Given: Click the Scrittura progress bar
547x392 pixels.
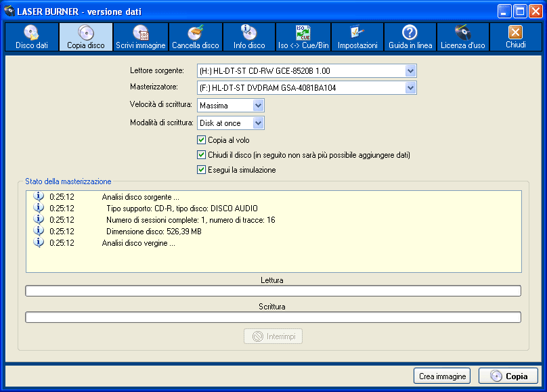Looking at the screenshot, I should 273,318.
